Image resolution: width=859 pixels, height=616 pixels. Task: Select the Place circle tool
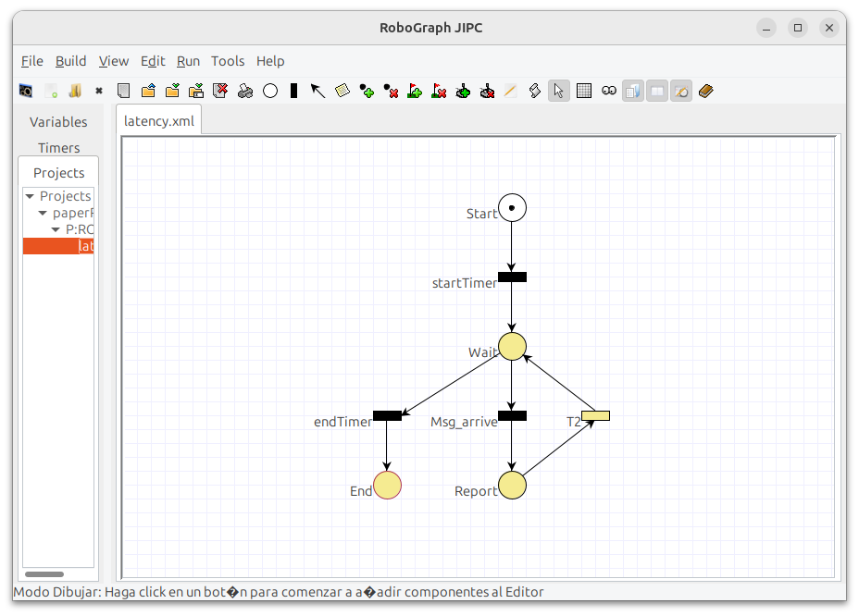[x=270, y=91]
